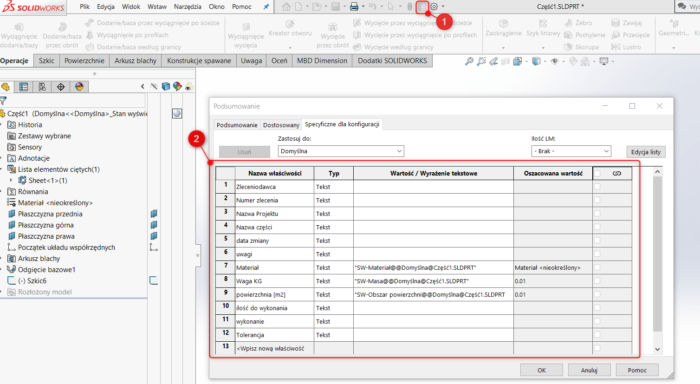Click the table's vertical scrollbar up arrow
Image resolution: width=700 pixels, height=384 pixels.
click(x=657, y=171)
